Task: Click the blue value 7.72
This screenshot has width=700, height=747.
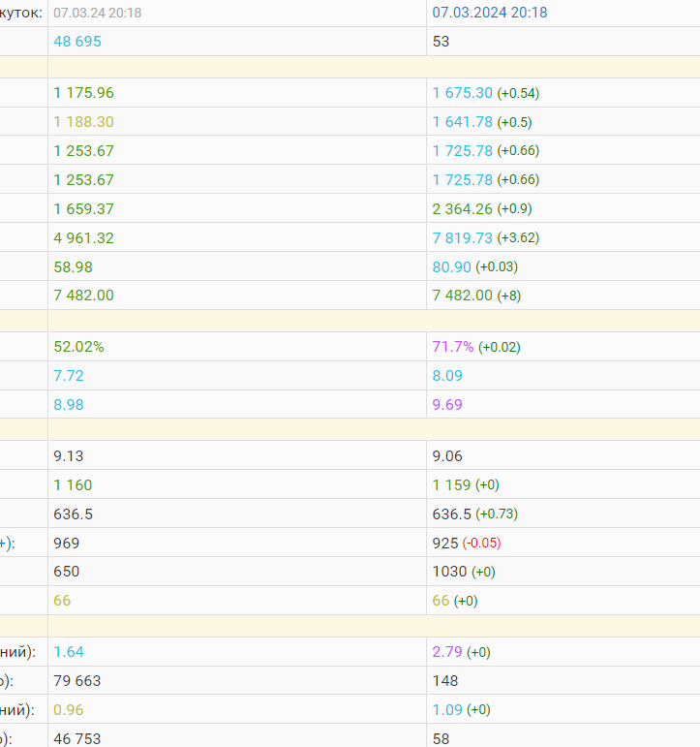Action: (x=69, y=376)
